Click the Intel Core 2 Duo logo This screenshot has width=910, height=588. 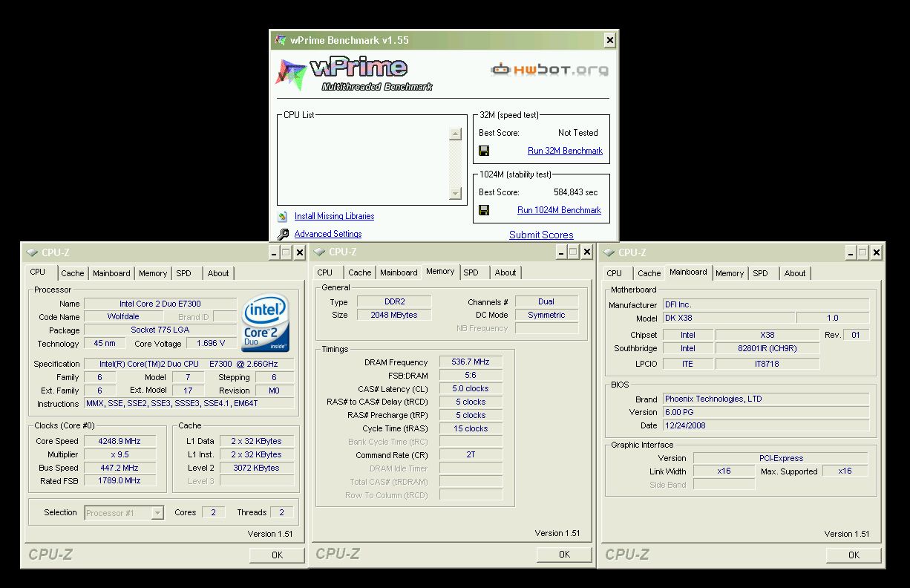[266, 324]
